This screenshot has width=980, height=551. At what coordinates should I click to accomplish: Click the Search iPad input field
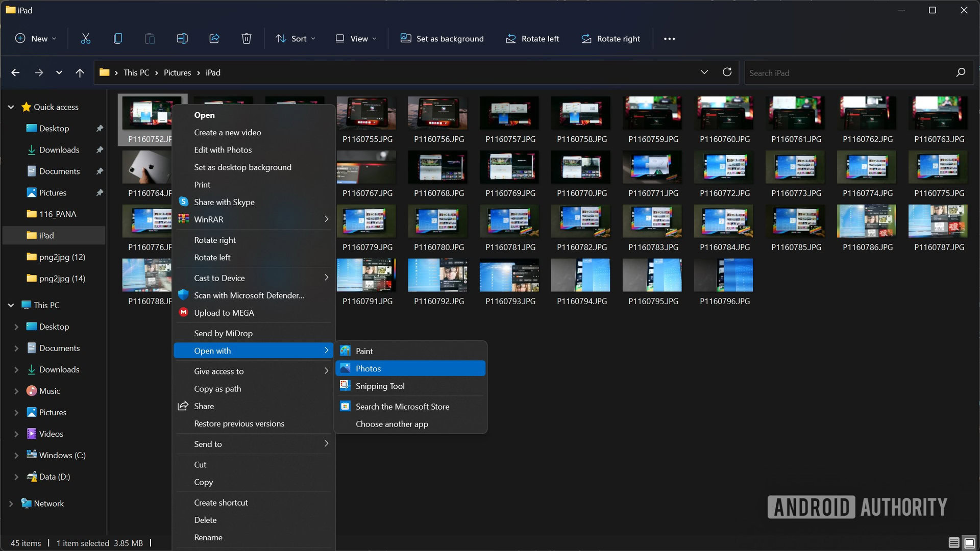pyautogui.click(x=847, y=73)
